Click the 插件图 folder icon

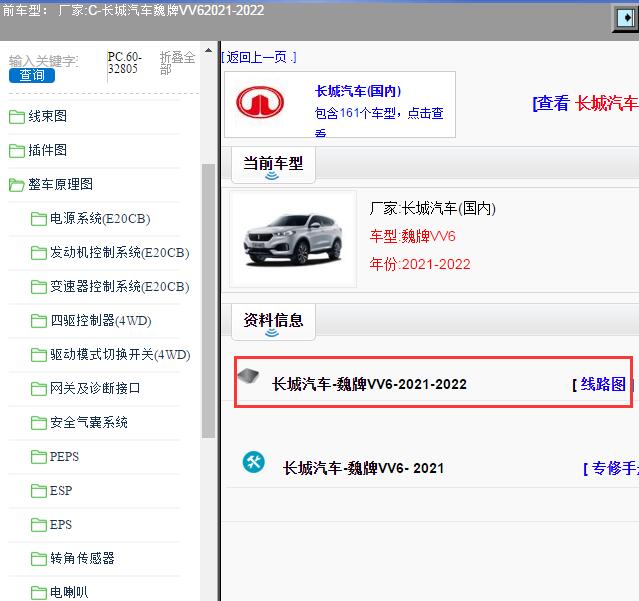pyautogui.click(x=17, y=151)
